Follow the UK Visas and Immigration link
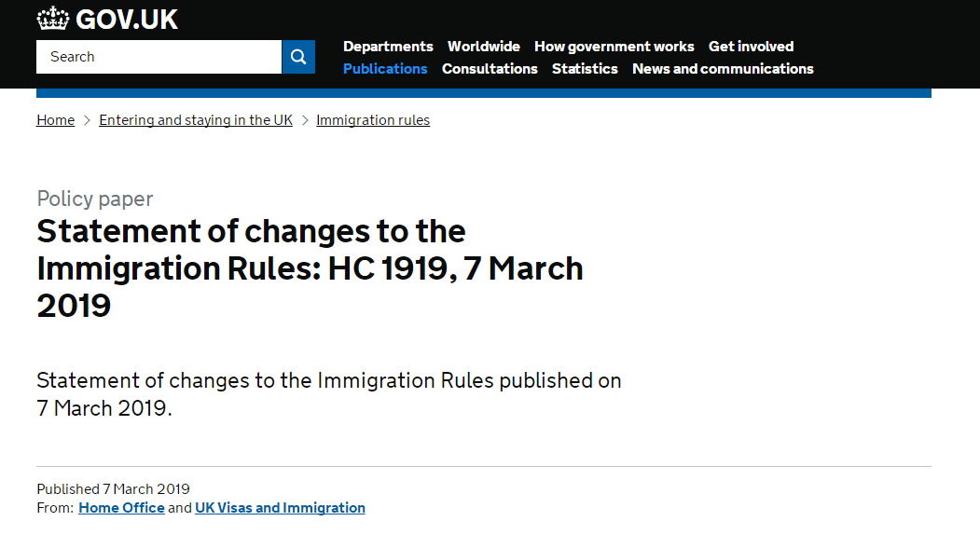 280,507
